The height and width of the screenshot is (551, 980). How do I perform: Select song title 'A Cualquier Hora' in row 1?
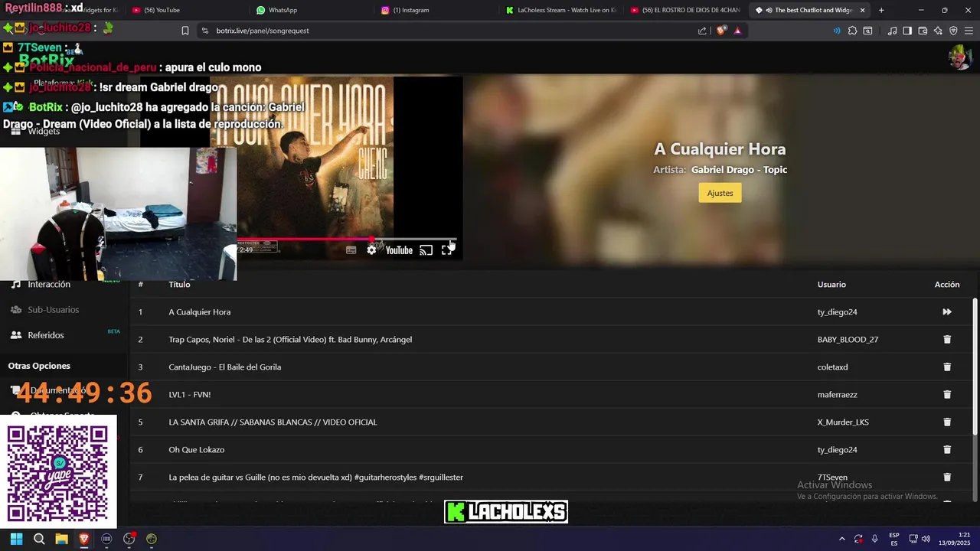(199, 311)
